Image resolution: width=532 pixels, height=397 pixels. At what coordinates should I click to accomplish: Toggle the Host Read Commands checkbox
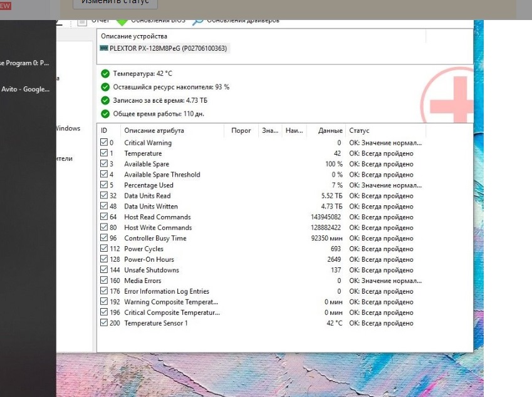tap(104, 217)
